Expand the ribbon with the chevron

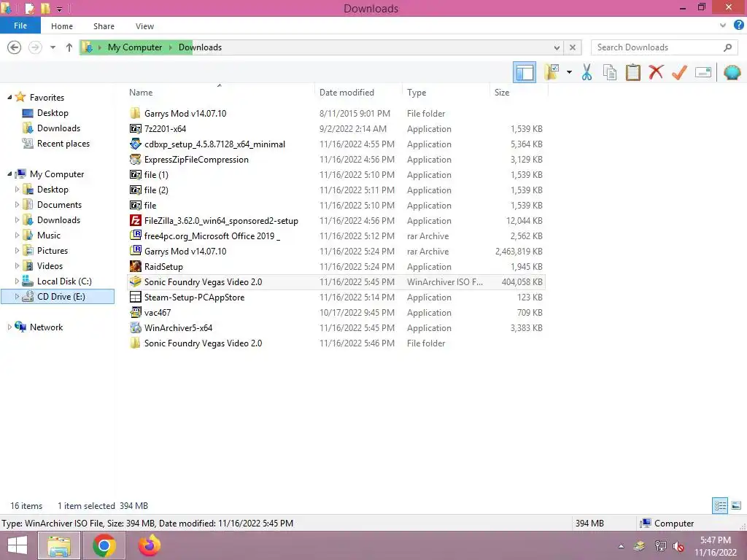click(723, 26)
